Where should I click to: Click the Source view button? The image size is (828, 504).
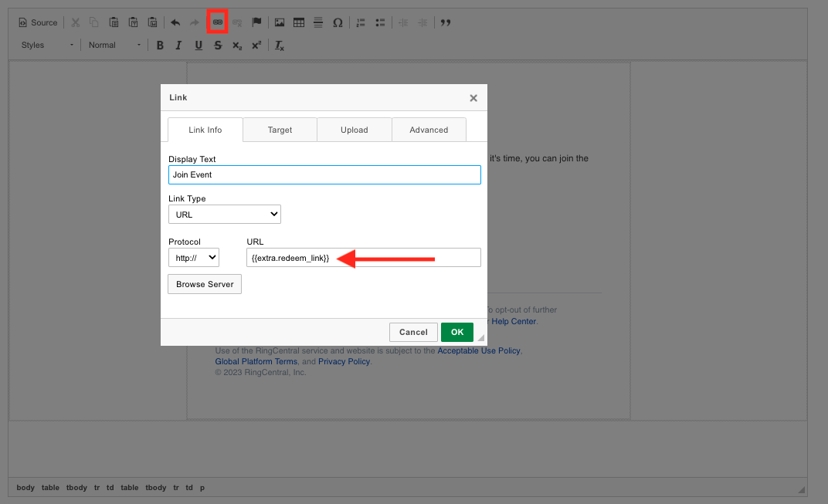pyautogui.click(x=38, y=22)
